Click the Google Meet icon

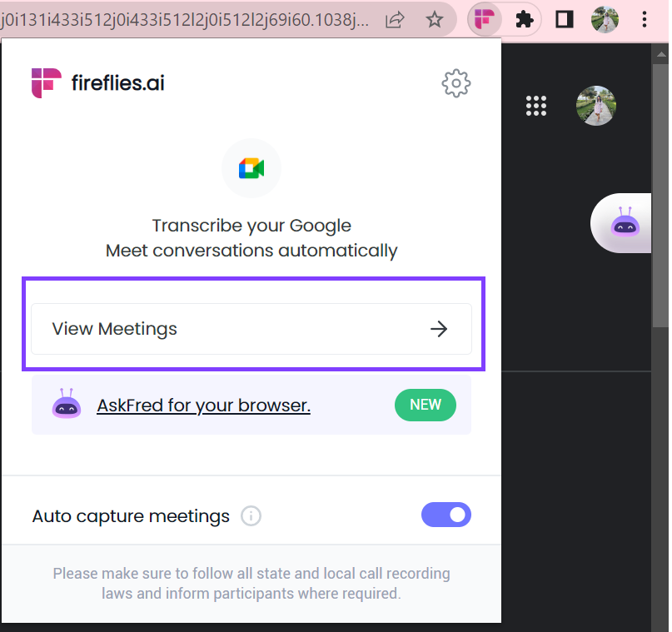[251, 168]
